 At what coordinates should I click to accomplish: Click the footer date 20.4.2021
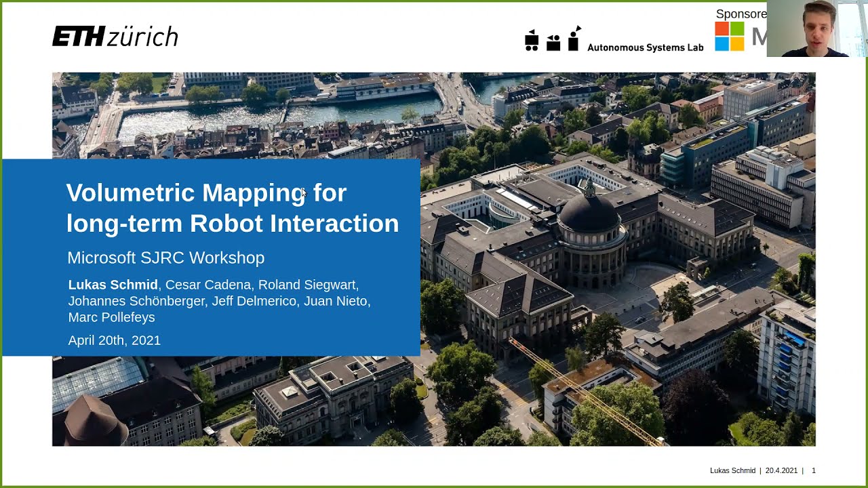click(x=781, y=470)
